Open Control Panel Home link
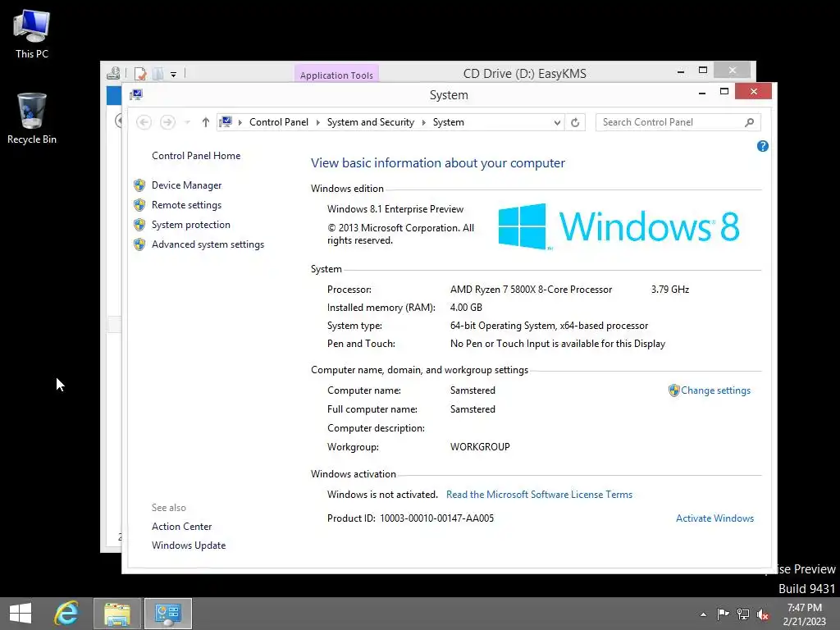 point(196,156)
